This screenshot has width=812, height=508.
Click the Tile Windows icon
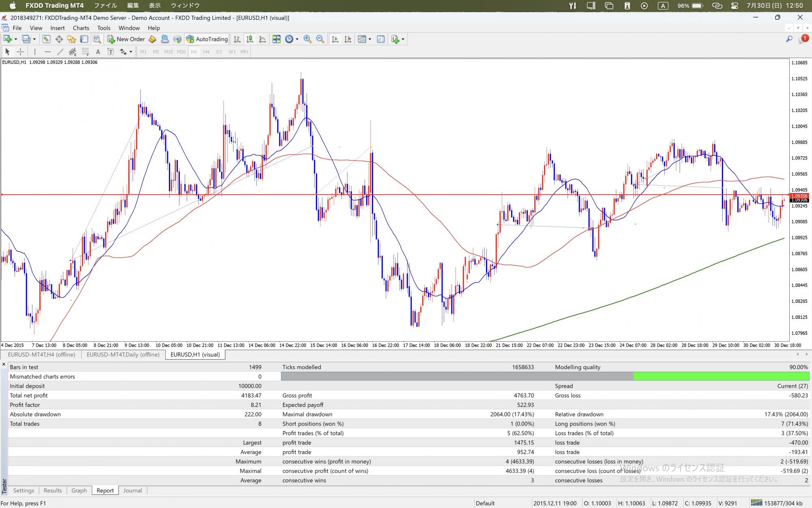coord(276,39)
